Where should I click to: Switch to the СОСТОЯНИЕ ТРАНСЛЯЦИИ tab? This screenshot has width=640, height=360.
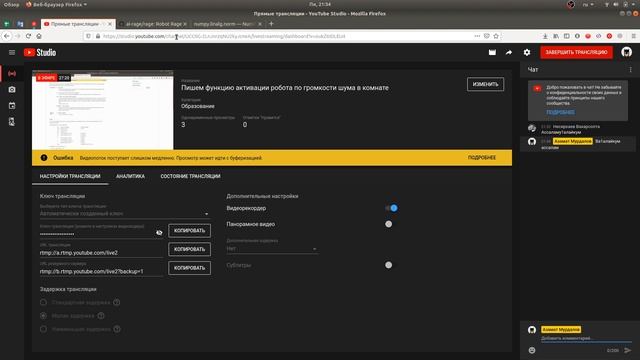pyautogui.click(x=190, y=176)
